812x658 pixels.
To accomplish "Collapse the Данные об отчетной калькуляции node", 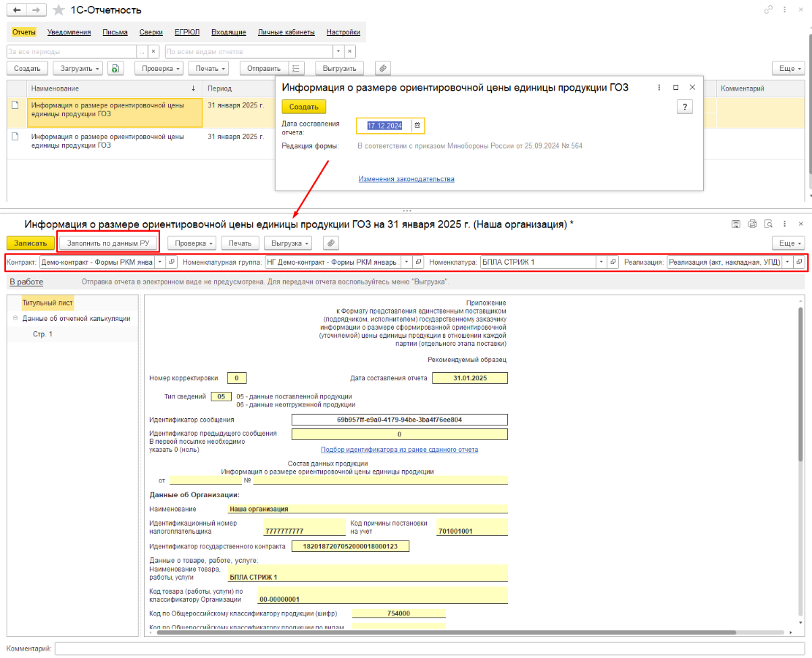I will (15, 318).
